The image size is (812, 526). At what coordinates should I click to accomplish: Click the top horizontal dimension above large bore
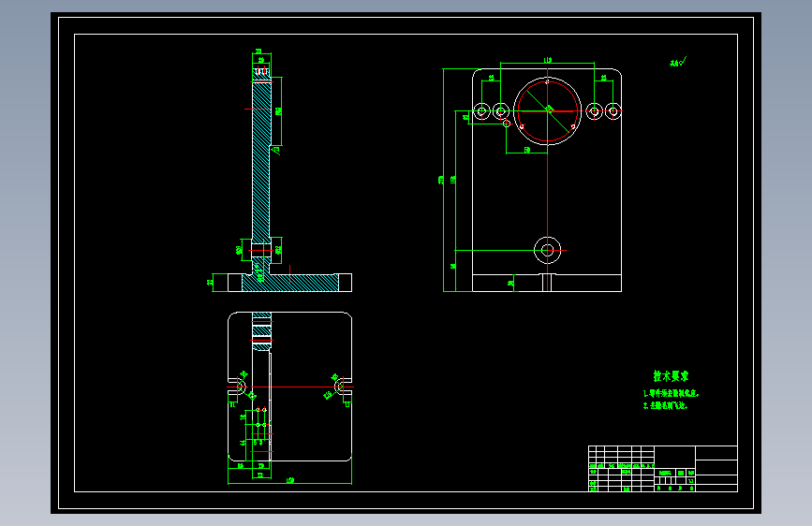point(547,62)
